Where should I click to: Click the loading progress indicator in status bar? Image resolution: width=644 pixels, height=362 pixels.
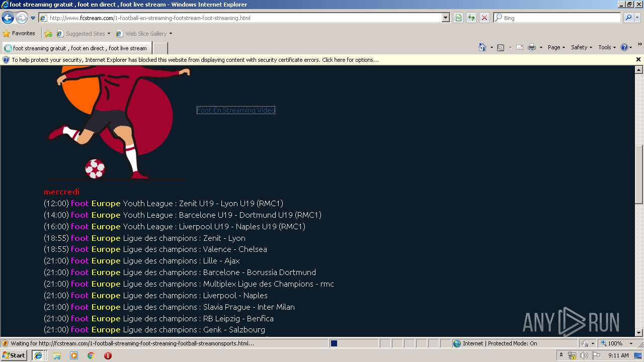click(x=354, y=343)
